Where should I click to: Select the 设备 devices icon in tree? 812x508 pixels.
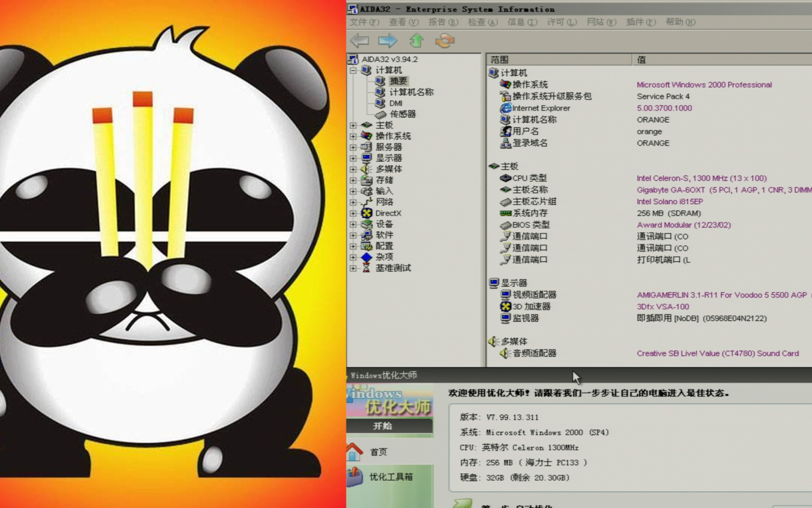367,224
